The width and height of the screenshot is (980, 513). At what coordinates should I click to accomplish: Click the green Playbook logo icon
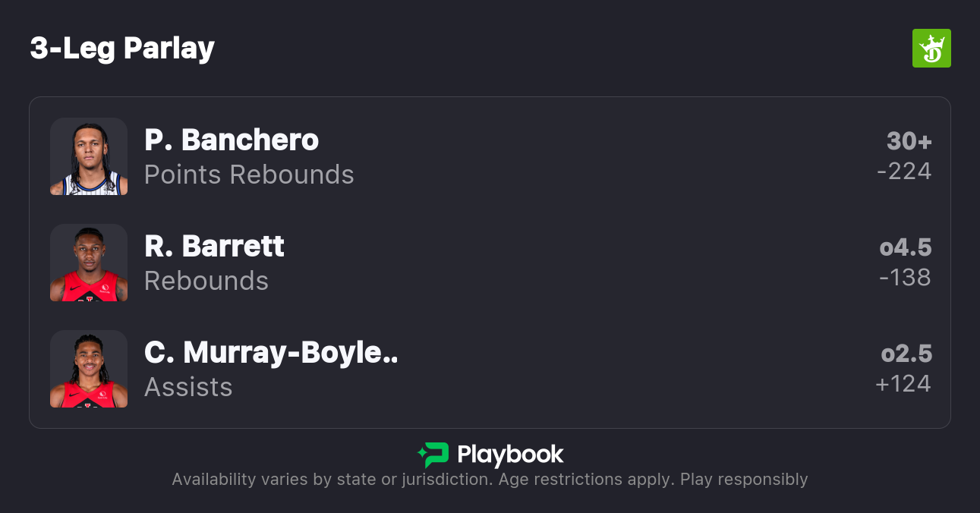click(433, 455)
